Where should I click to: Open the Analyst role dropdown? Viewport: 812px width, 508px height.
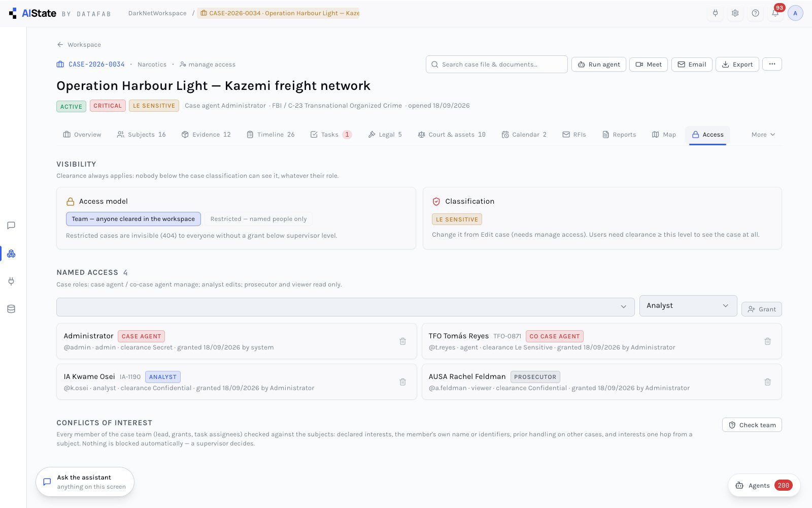point(688,306)
